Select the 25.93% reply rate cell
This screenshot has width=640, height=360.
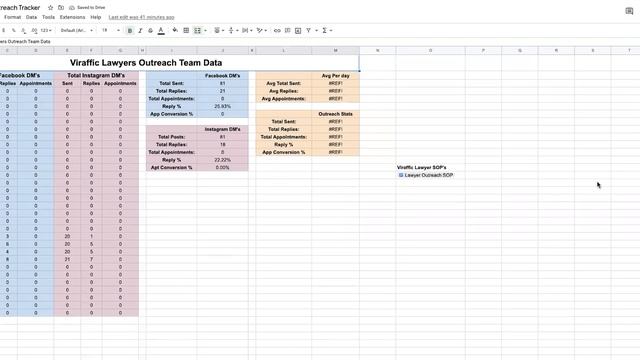click(222, 106)
